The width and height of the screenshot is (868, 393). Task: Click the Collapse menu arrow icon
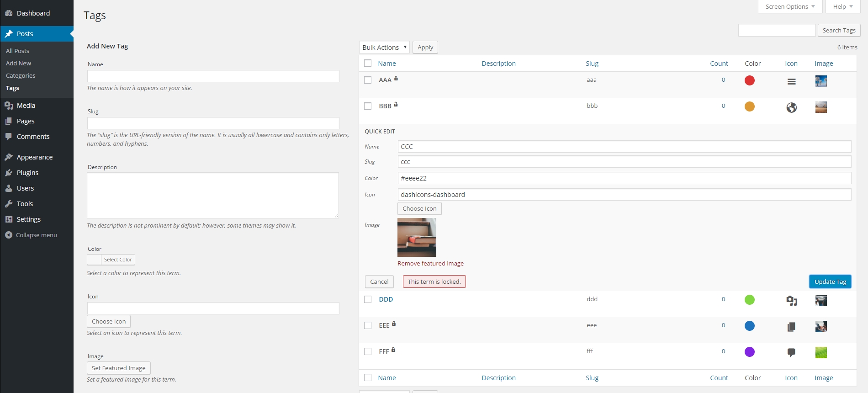click(9, 235)
